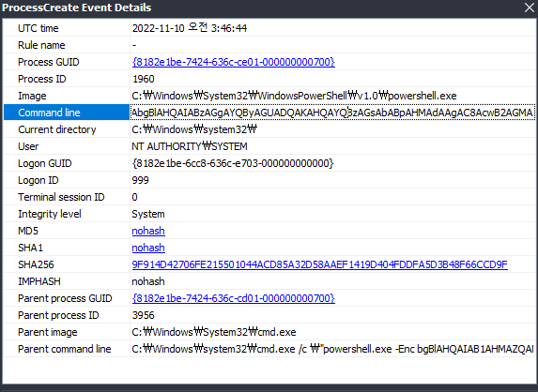The image size is (538, 392).
Task: Click the base64 command line value
Action: click(x=332, y=113)
